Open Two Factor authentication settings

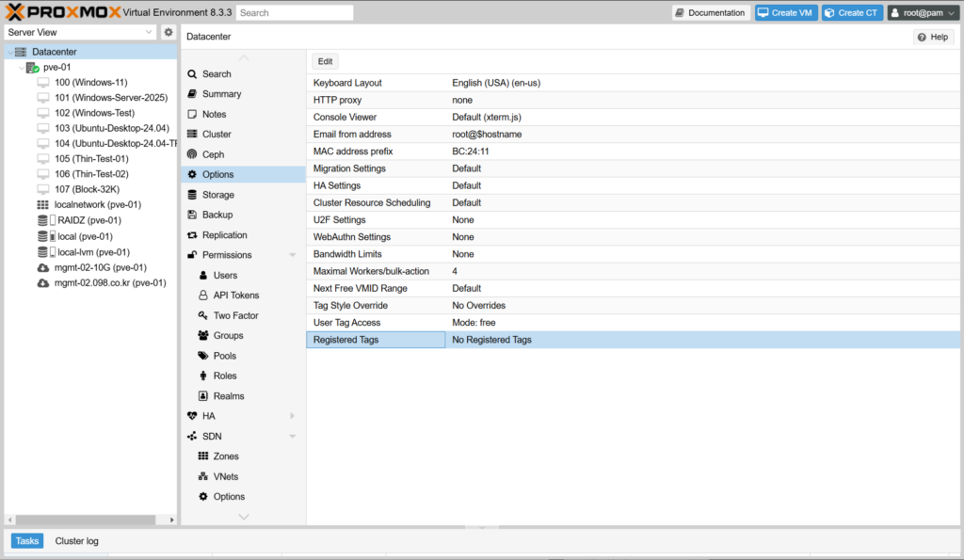coord(235,315)
